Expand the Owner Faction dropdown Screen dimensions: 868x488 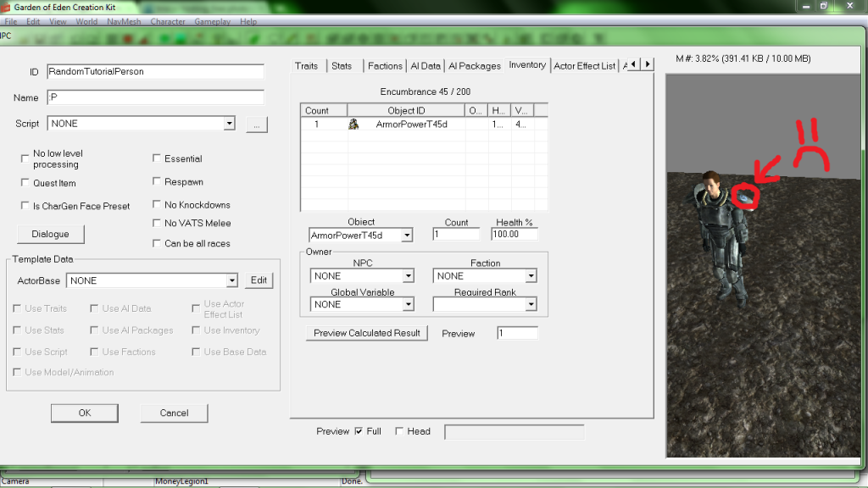point(531,275)
